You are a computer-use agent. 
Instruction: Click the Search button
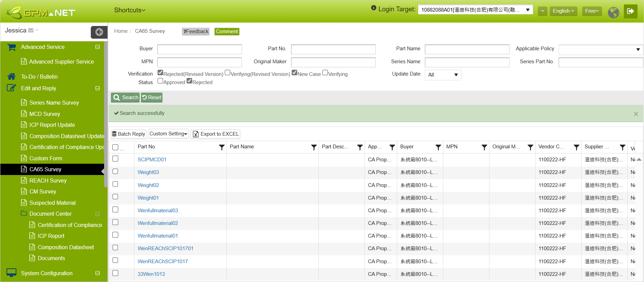pos(125,97)
